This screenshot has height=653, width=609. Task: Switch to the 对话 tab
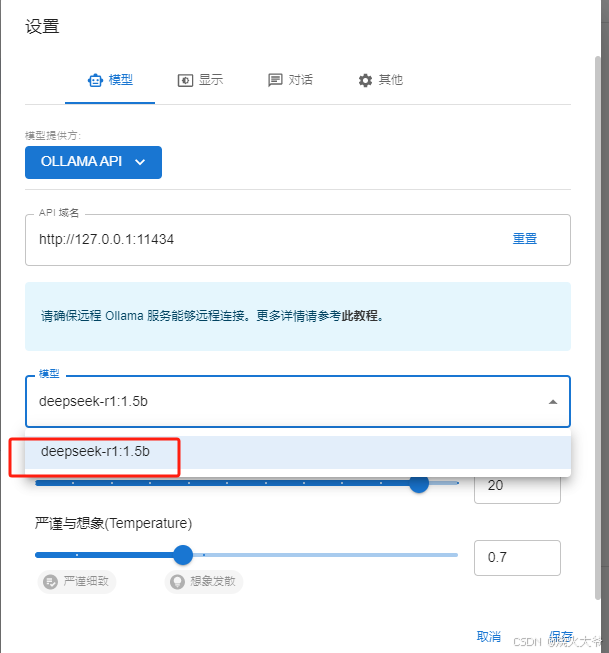[x=290, y=80]
